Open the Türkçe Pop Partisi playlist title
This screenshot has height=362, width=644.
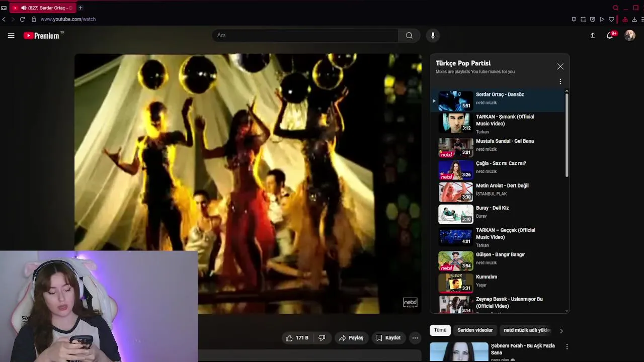[x=463, y=63]
